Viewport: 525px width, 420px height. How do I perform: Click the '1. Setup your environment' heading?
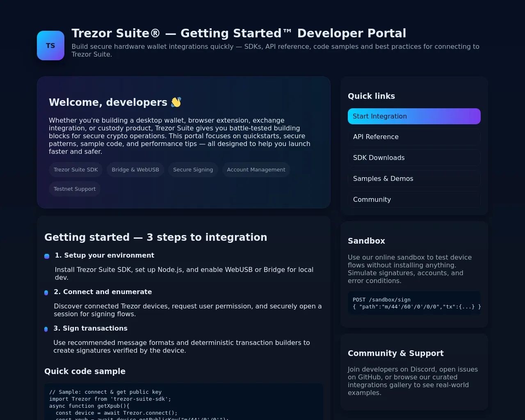pos(105,255)
